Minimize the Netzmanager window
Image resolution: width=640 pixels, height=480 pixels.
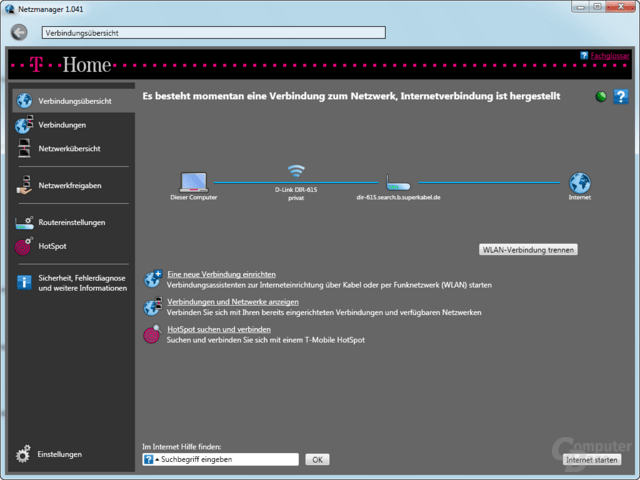coord(581,7)
